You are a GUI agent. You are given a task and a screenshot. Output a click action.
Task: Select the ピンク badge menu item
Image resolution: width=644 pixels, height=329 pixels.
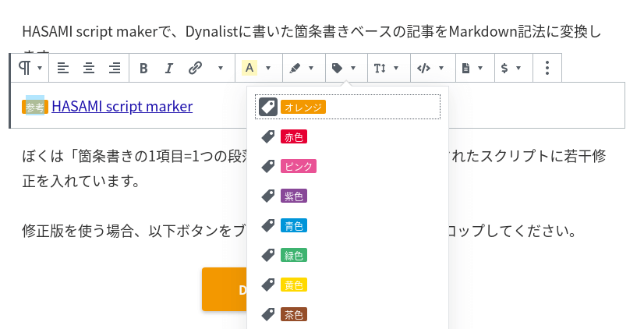click(348, 166)
